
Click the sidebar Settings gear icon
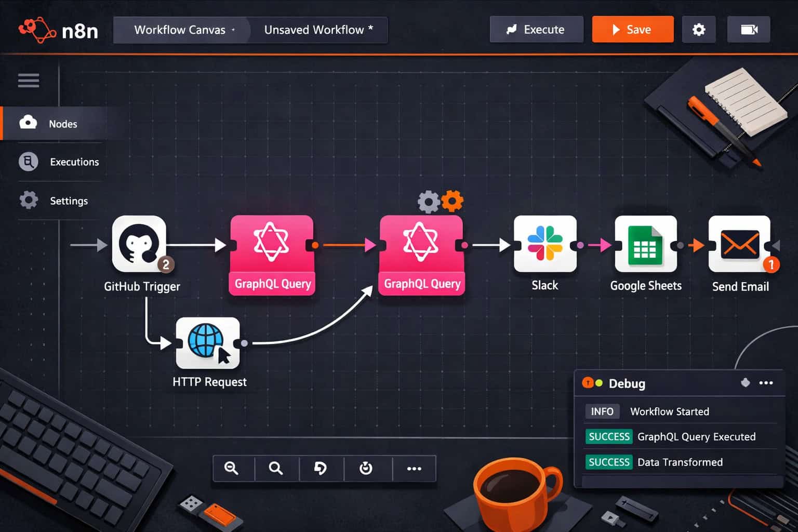[x=29, y=200]
